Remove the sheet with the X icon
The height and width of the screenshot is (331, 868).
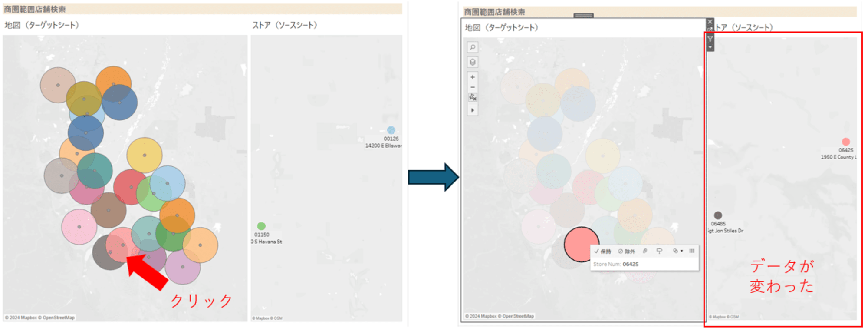(710, 22)
